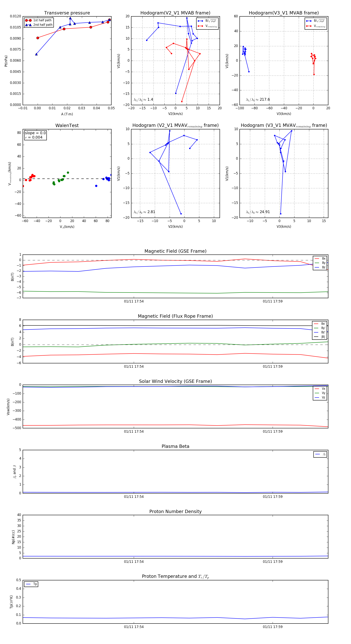Click the "A (T·m)" x-axis label
351x644 pixels.
67,114
